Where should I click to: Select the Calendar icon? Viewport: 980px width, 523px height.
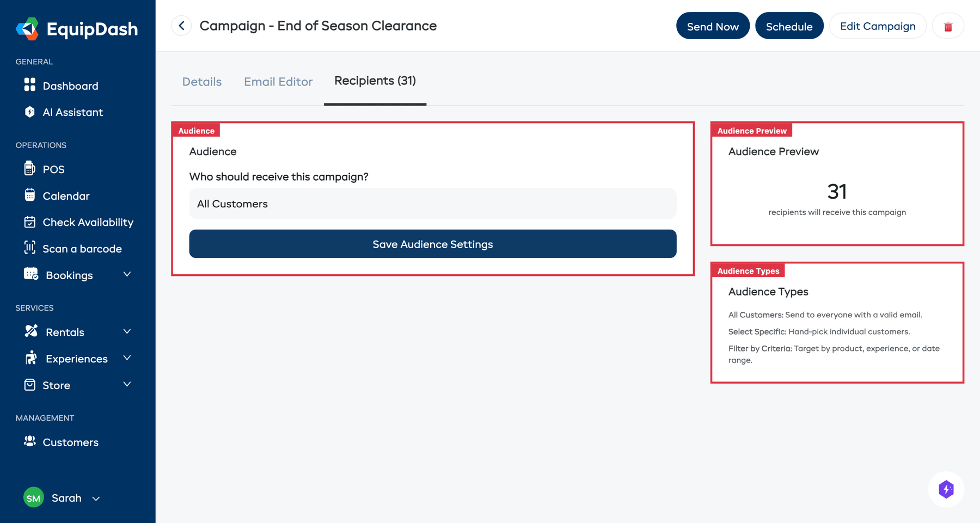pyautogui.click(x=30, y=195)
